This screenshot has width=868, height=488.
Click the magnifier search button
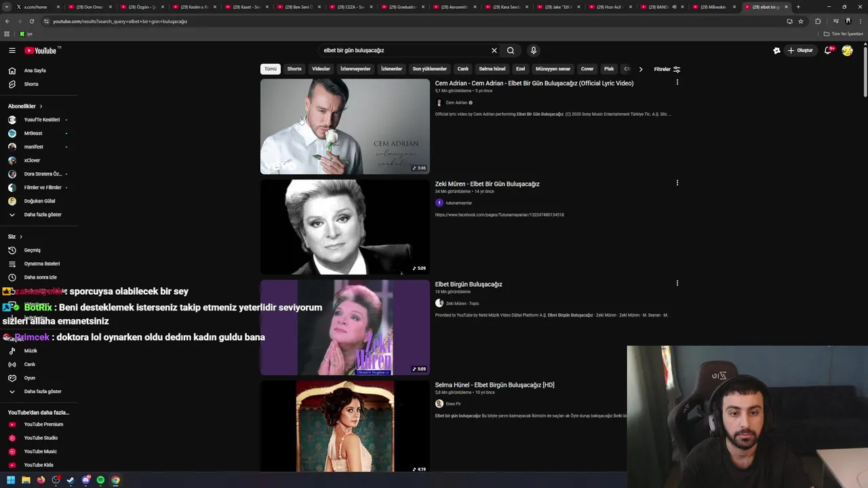[511, 50]
